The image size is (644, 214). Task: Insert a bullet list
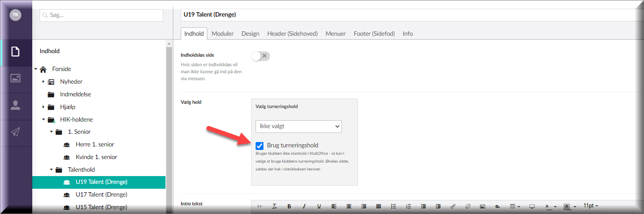pyautogui.click(x=393, y=206)
